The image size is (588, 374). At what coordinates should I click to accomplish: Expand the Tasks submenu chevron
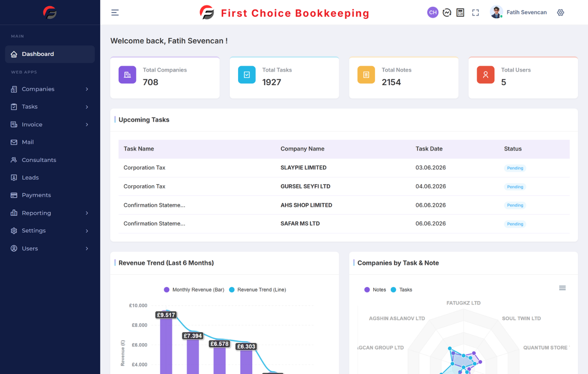pos(87,107)
